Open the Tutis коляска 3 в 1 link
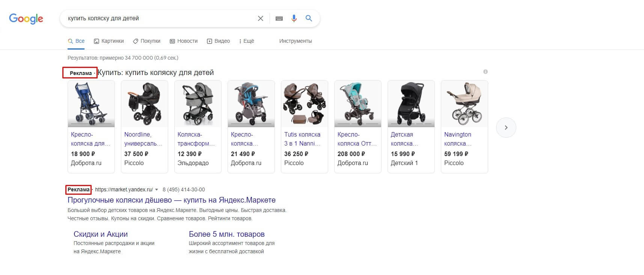The image size is (644, 275). pyautogui.click(x=303, y=139)
